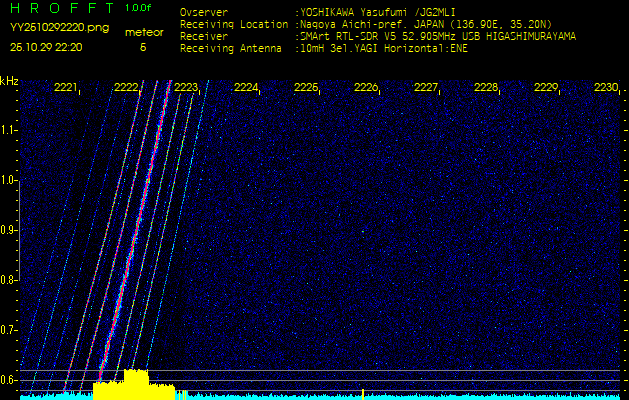Click the 2230 time marker

point(606,88)
